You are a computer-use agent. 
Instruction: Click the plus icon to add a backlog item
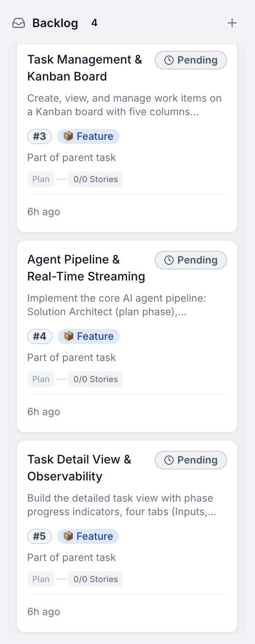pos(232,23)
